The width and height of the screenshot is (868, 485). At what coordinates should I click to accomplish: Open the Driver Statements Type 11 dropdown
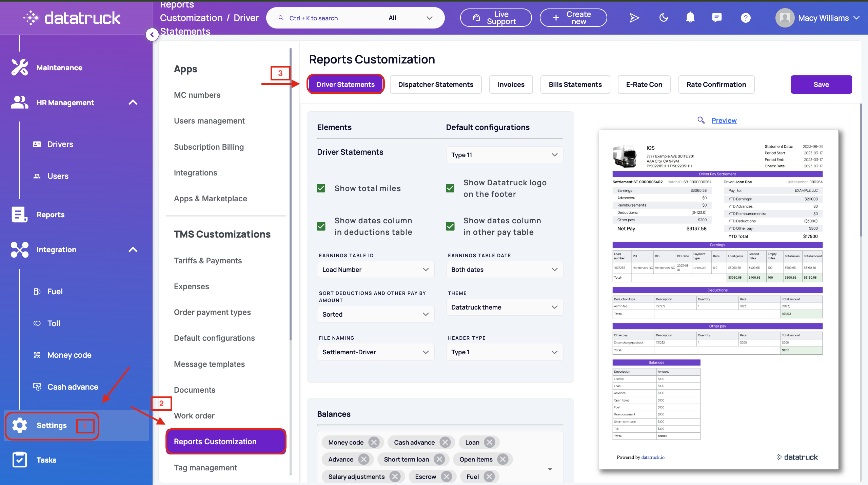point(505,155)
